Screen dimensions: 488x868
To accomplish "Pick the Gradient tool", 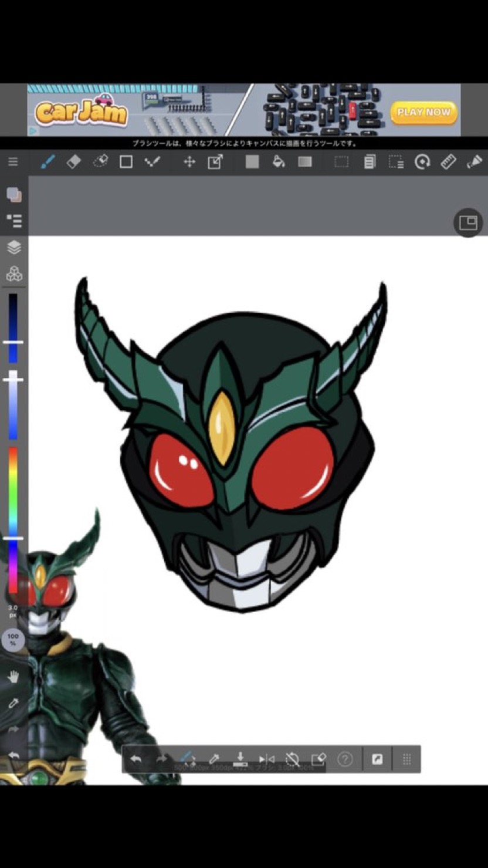I will click(x=305, y=162).
